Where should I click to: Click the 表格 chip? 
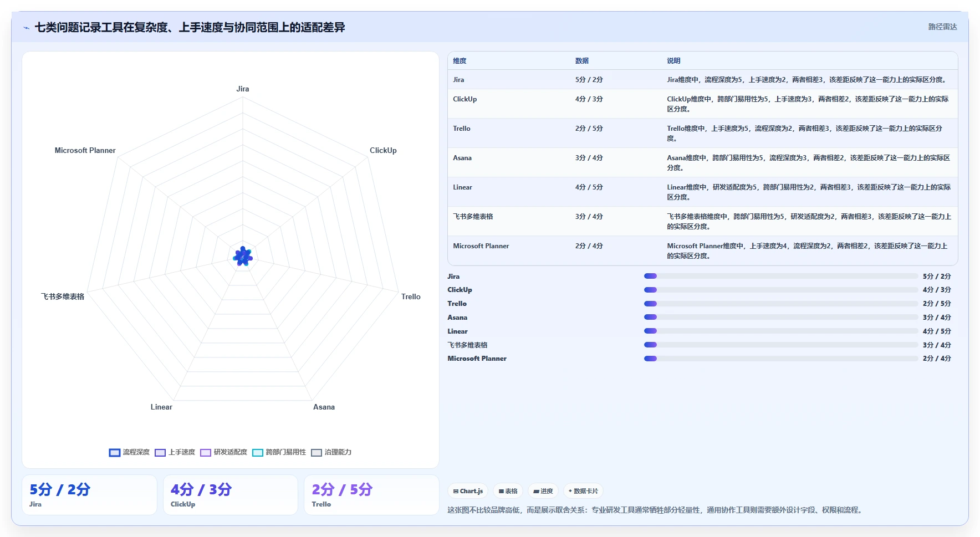(508, 491)
